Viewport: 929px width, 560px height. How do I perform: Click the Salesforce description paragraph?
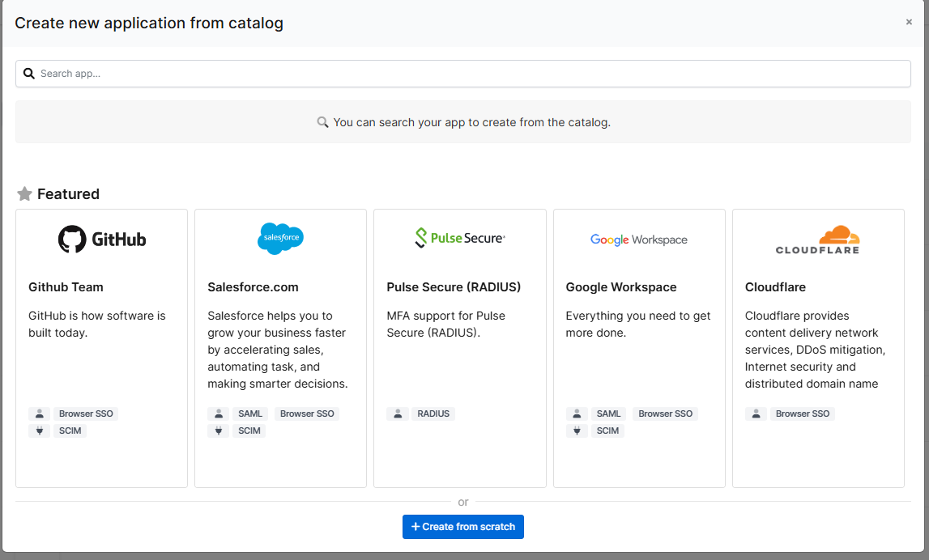pos(278,350)
